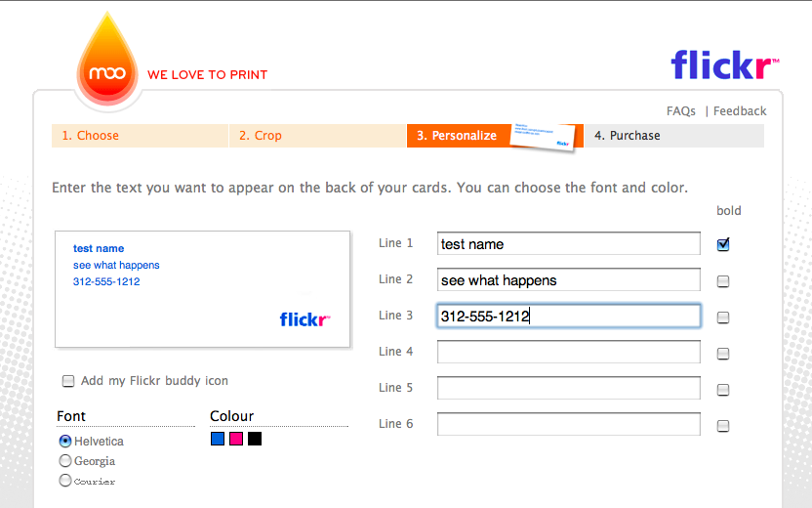
Task: Select the Courier font option
Action: [65, 481]
